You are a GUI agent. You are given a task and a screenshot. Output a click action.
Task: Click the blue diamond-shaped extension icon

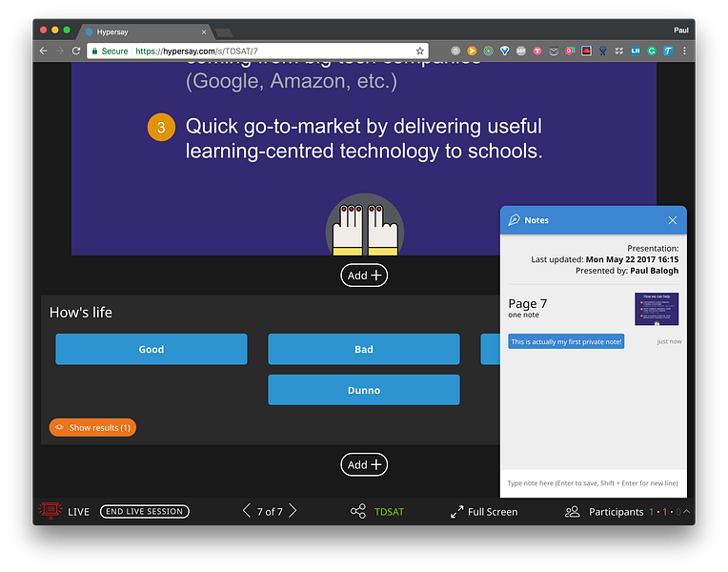point(505,51)
